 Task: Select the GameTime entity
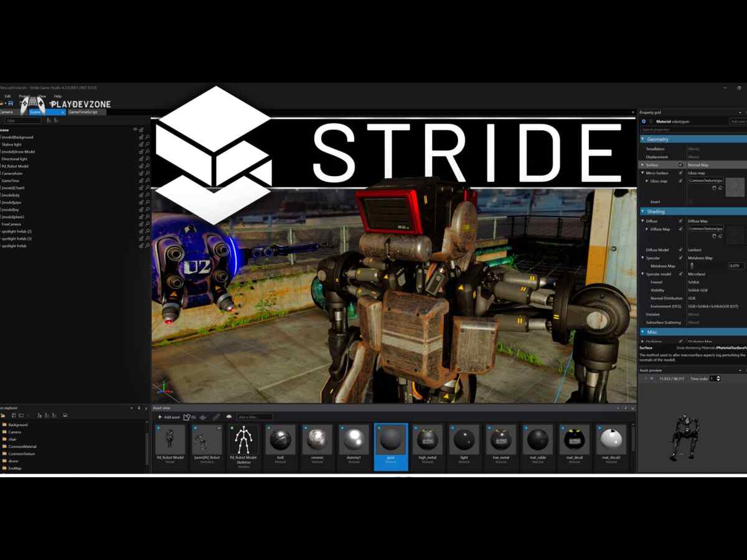(11, 180)
